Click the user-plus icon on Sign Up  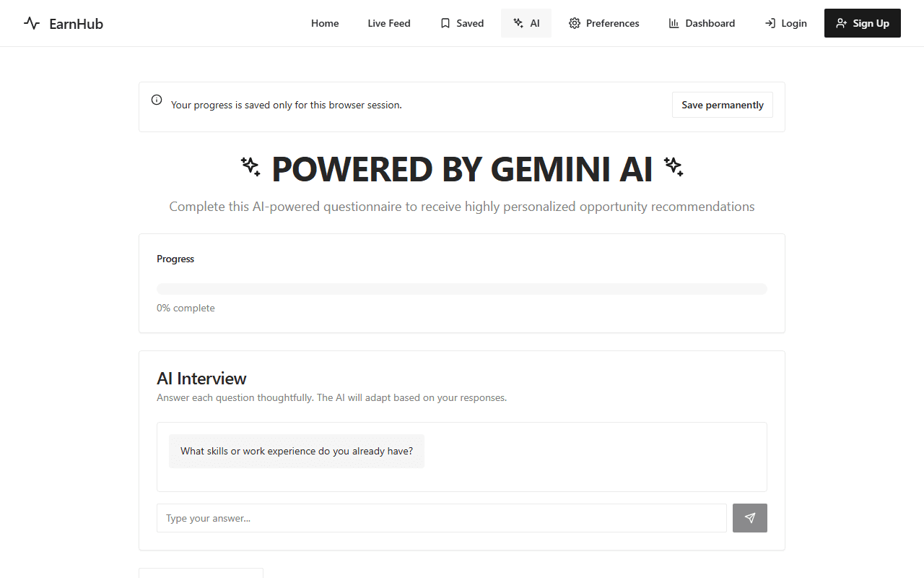tap(842, 23)
